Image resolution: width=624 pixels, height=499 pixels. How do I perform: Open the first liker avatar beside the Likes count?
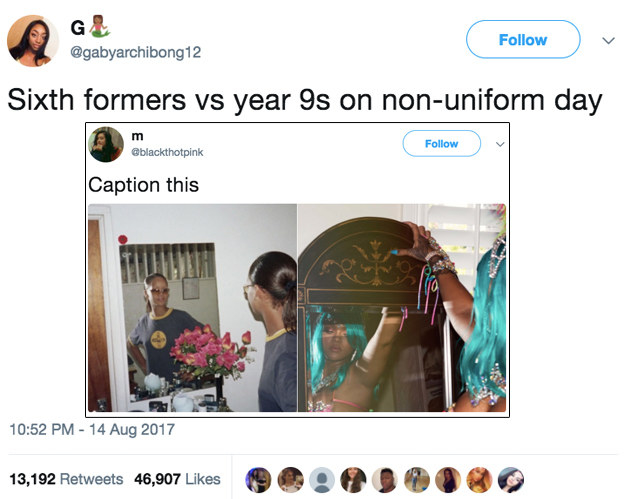(x=258, y=480)
